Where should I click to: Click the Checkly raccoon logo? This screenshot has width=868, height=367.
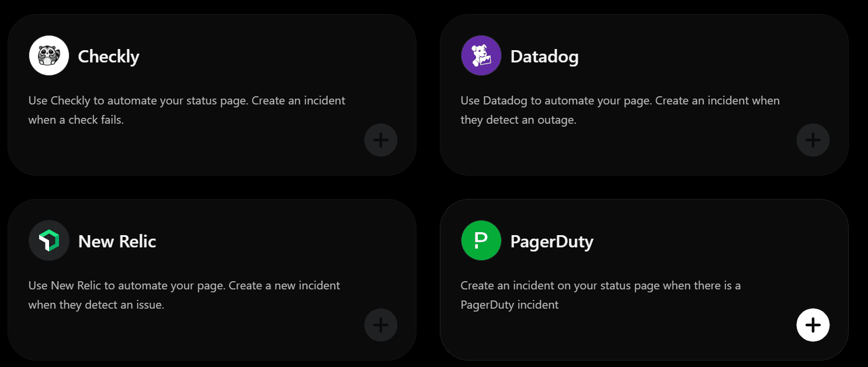[49, 55]
